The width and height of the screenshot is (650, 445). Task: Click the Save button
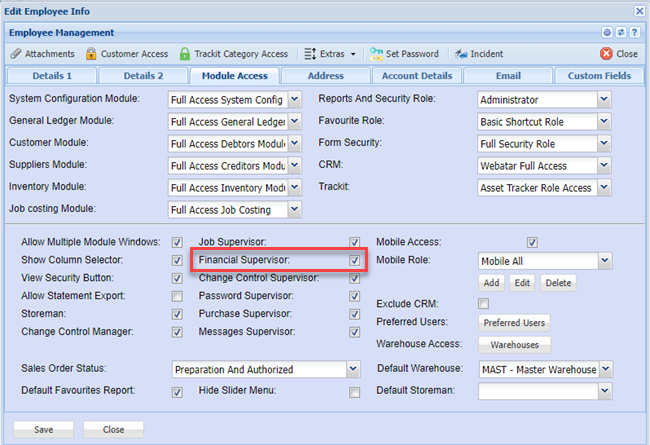(x=43, y=429)
